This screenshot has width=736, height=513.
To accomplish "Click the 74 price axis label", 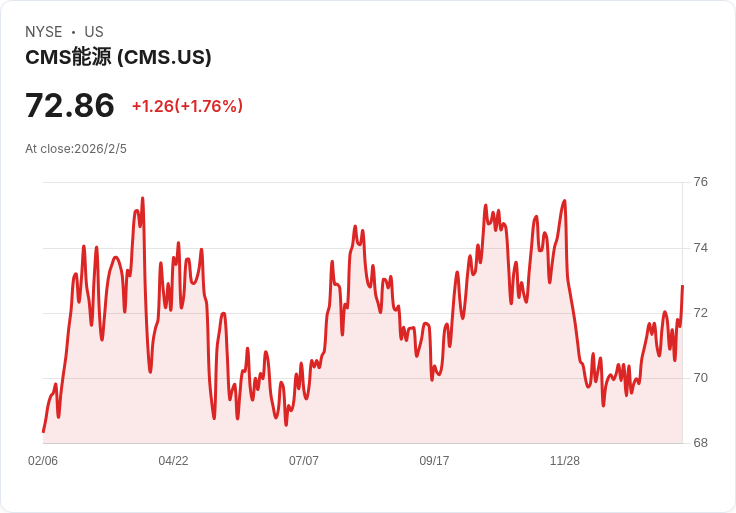I will pos(700,247).
